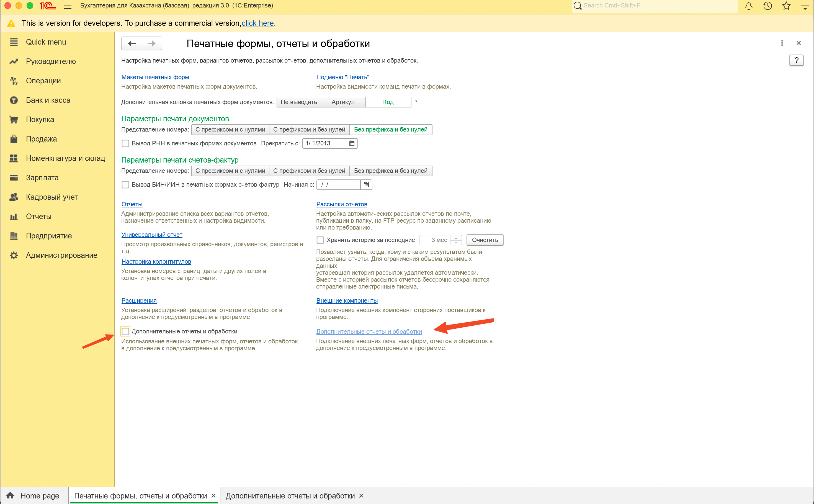Follow the click here purchase link
814x504 pixels.
click(x=257, y=23)
